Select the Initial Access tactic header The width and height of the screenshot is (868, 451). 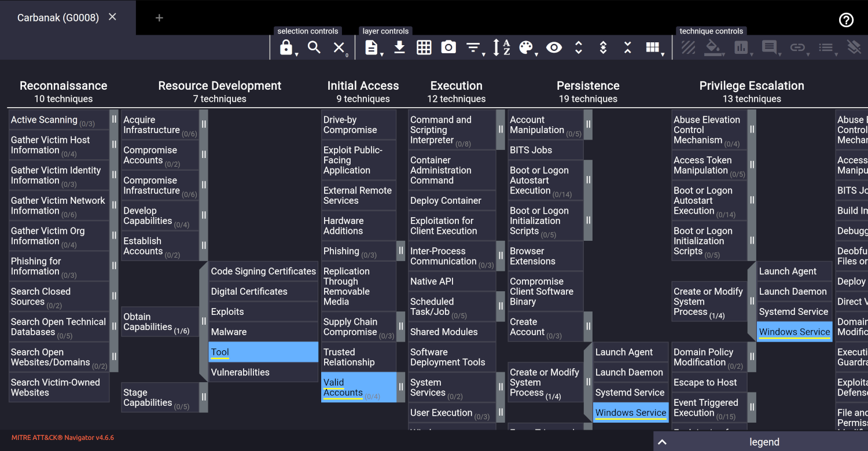click(x=363, y=86)
